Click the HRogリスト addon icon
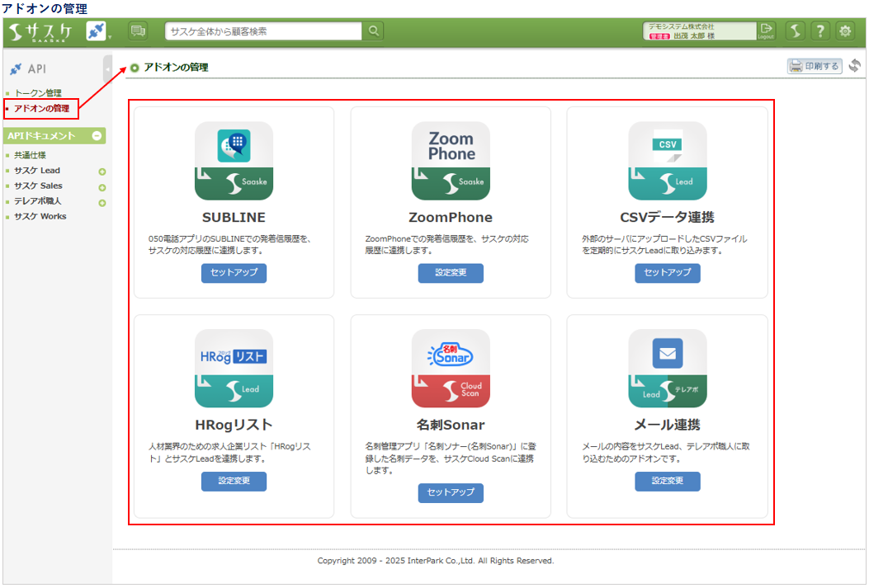Viewport: 869px width, 588px height. (x=234, y=369)
